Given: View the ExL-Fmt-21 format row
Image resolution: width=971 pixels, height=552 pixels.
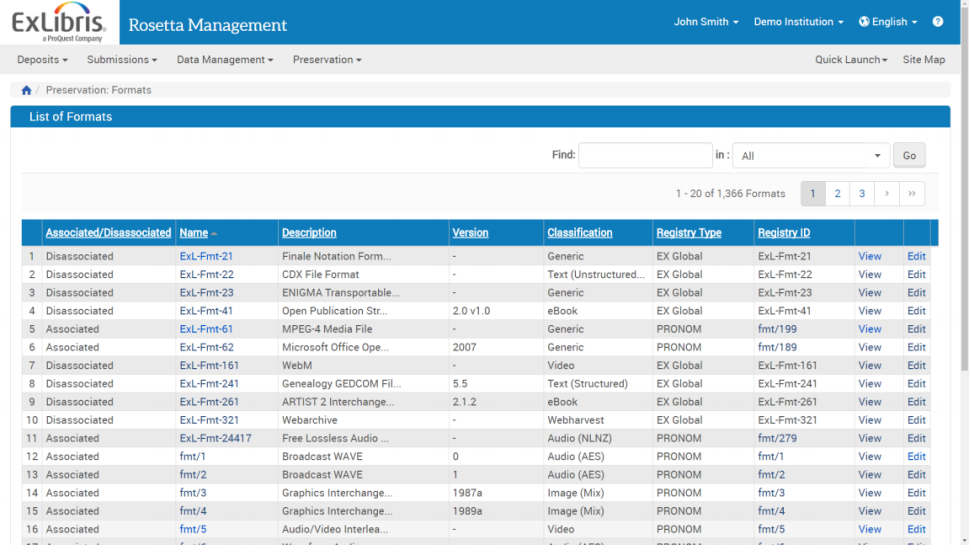Looking at the screenshot, I should point(869,256).
